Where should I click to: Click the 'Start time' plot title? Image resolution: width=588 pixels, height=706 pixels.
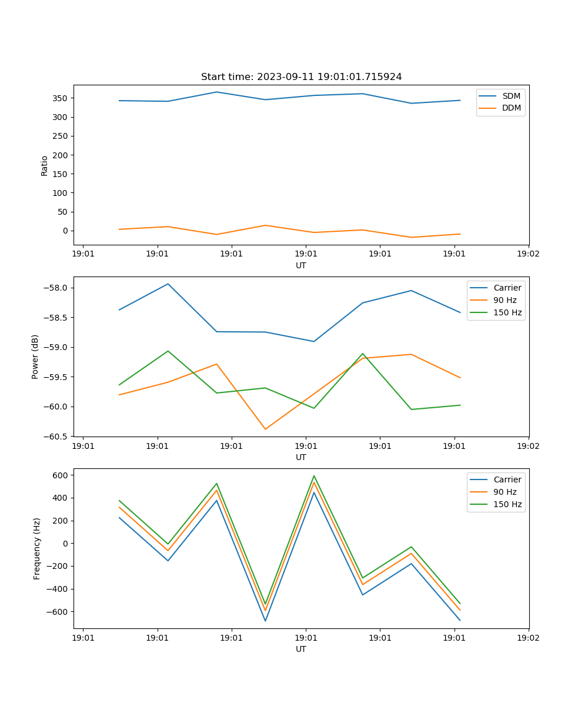301,77
